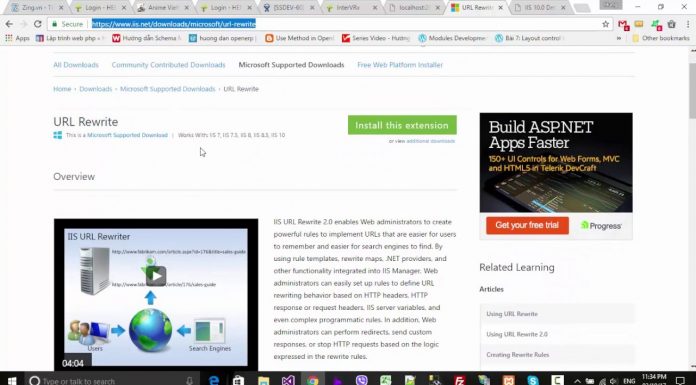Open XAMPP from the taskbar
The image size is (696, 385).
point(509,380)
